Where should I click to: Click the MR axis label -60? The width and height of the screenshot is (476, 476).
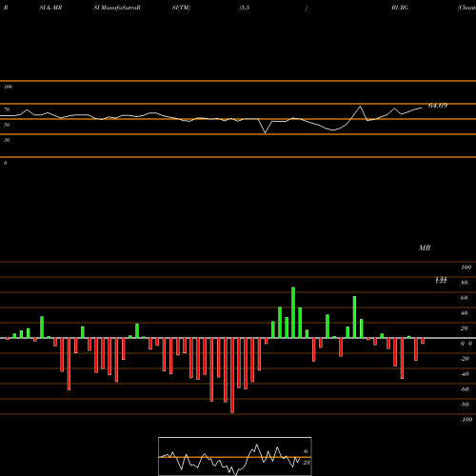[x=465, y=389]
